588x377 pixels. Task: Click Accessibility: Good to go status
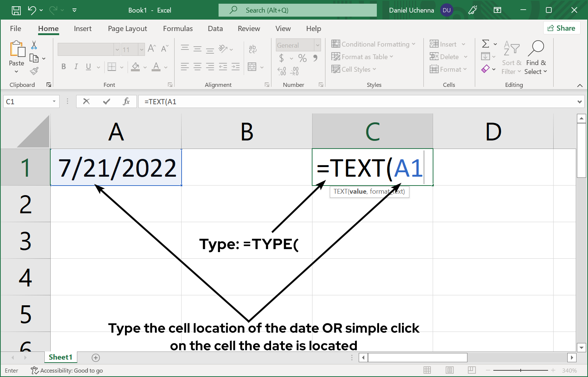pos(67,370)
